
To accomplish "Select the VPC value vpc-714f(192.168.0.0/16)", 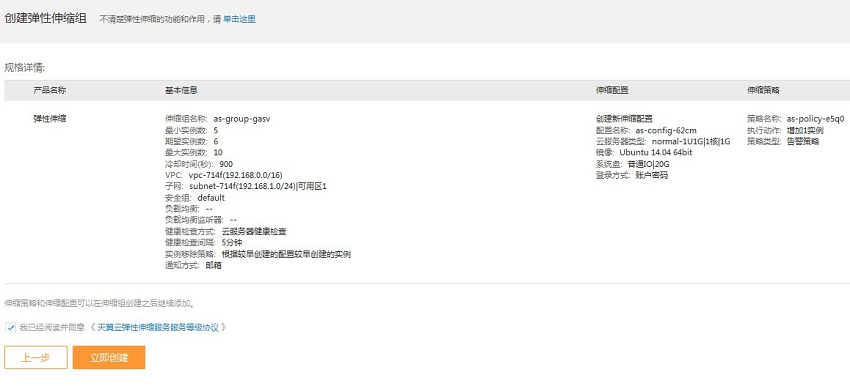I will click(x=235, y=175).
